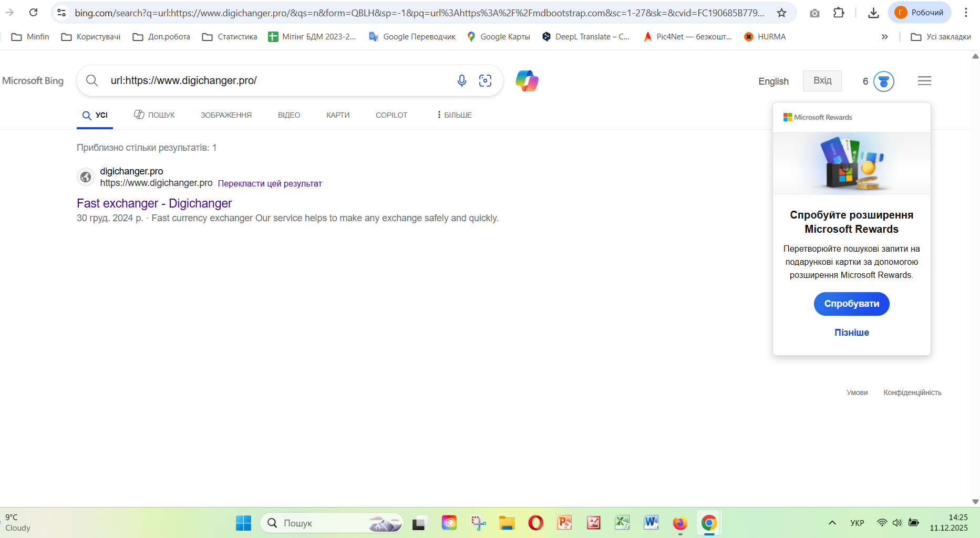980x538 pixels.
Task: Open the Мітінг БДМ 2023 bookmark
Action: point(312,37)
